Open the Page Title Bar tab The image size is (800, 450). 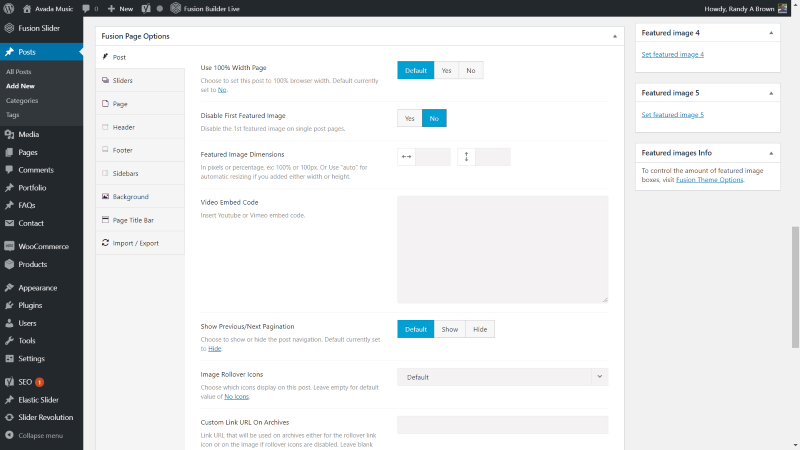[140, 220]
